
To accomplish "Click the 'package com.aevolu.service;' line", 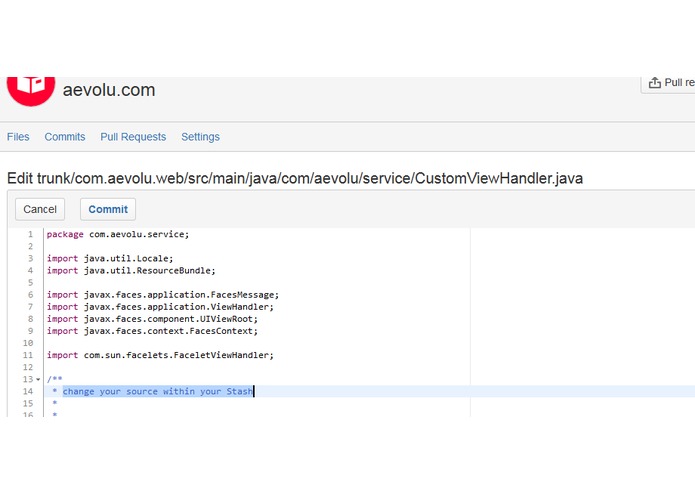I will point(118,234).
